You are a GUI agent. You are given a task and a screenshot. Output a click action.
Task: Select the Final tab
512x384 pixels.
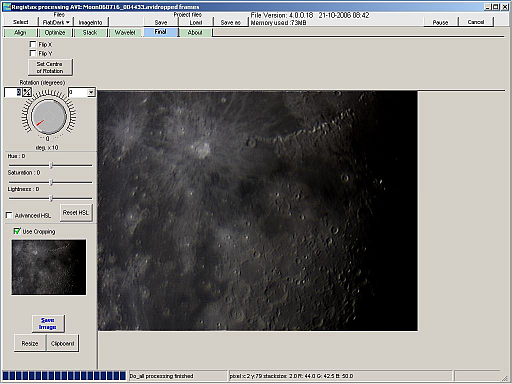click(x=160, y=32)
